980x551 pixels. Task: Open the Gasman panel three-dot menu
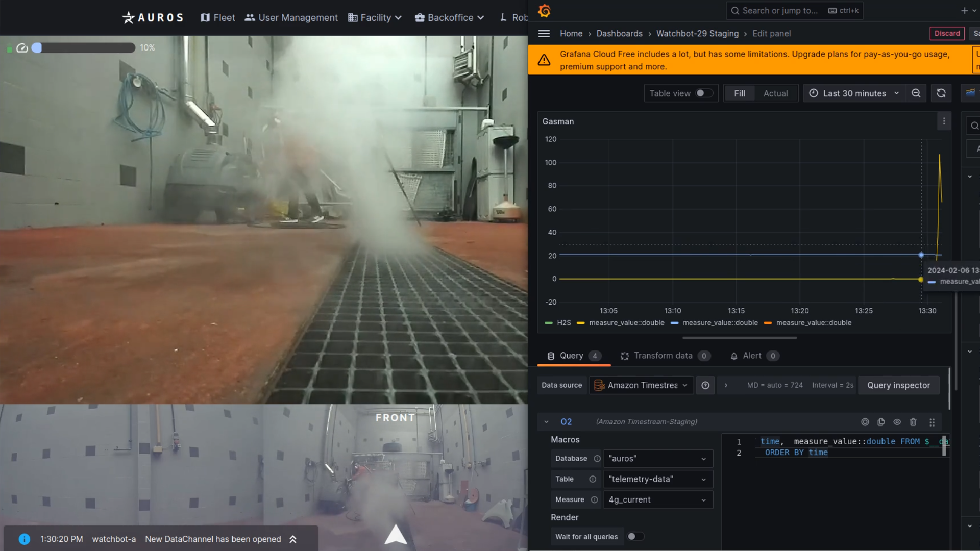[x=944, y=121]
